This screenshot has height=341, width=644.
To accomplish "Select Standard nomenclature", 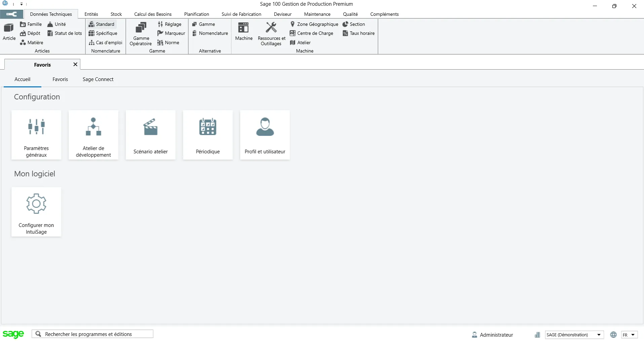I will click(x=102, y=24).
